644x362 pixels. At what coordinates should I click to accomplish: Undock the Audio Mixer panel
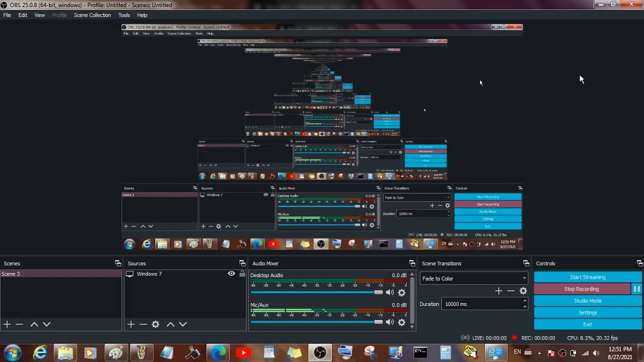tap(412, 263)
